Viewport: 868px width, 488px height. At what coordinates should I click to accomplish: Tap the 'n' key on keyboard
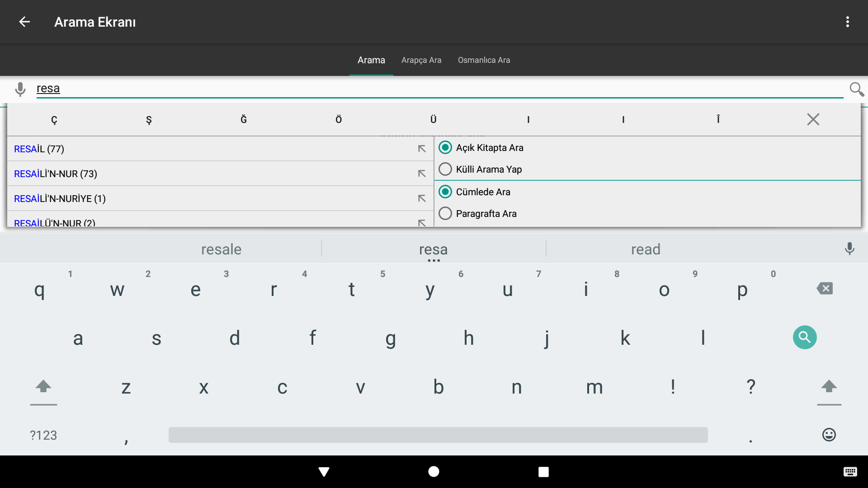coord(516,387)
